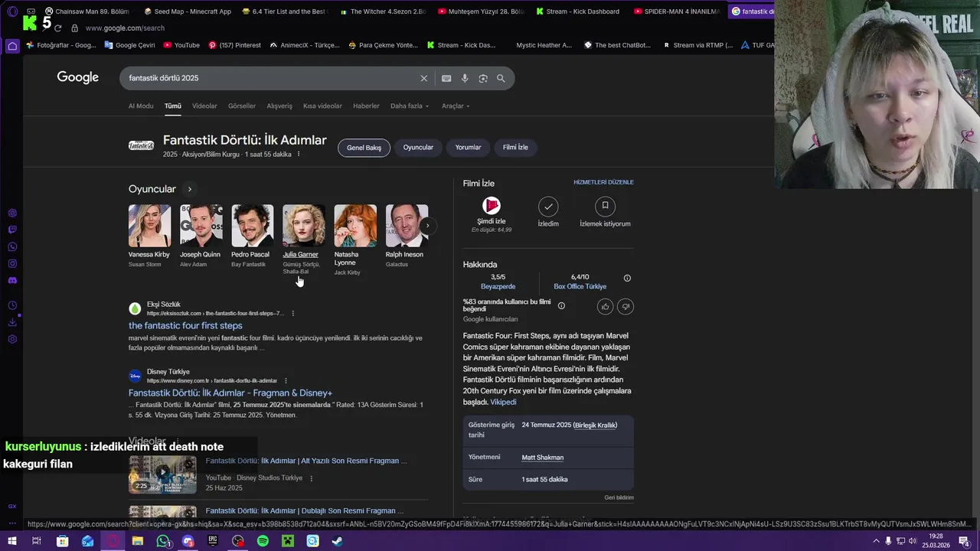Switch to Stream - Kick Dashboard browser tab

pos(578,11)
